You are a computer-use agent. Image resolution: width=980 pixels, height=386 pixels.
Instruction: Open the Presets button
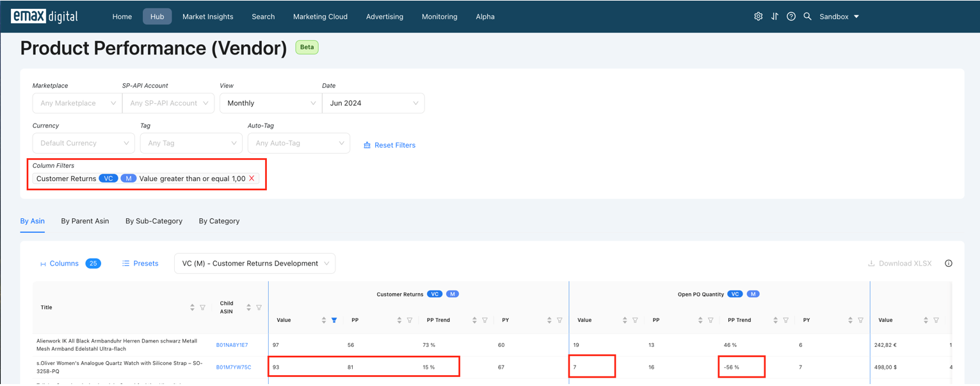pyautogui.click(x=140, y=264)
